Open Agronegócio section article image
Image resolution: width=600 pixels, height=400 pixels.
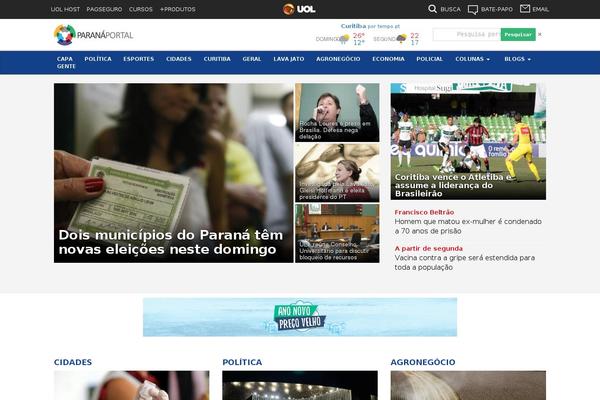(x=468, y=385)
